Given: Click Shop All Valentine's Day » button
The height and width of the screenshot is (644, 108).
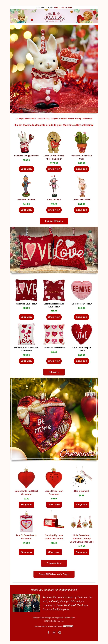Looking at the screenshot, I should [54, 574].
